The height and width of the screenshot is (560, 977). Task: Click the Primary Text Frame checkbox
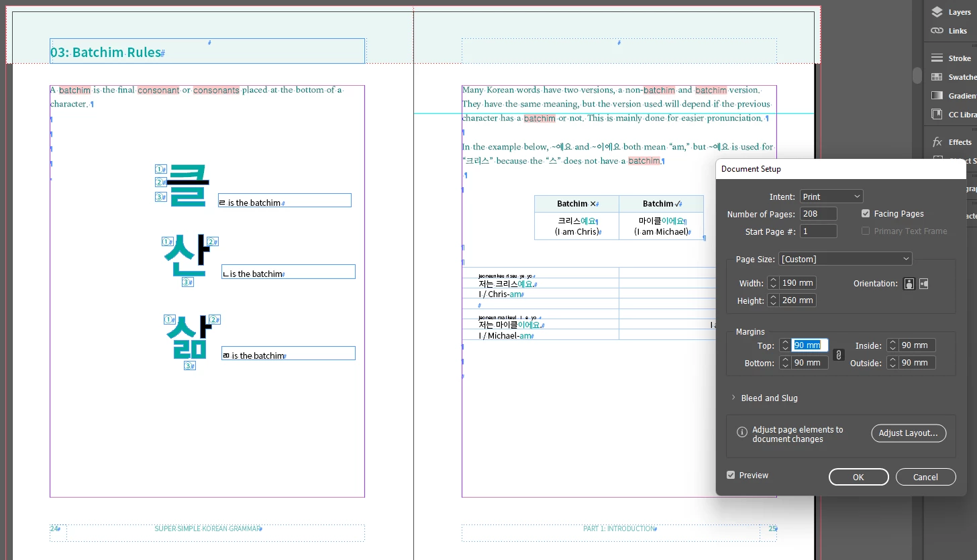coord(866,231)
